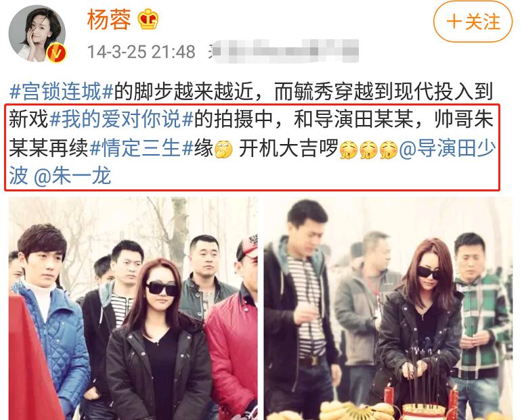Click the post text line 开机大吉啰
Screen dimensions: 522x420
coord(288,148)
